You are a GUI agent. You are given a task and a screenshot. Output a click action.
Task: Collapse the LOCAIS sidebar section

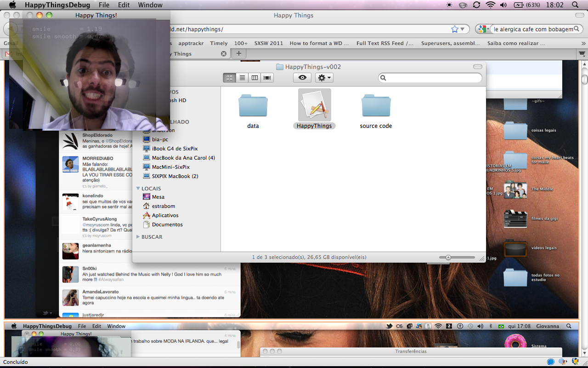[138, 189]
